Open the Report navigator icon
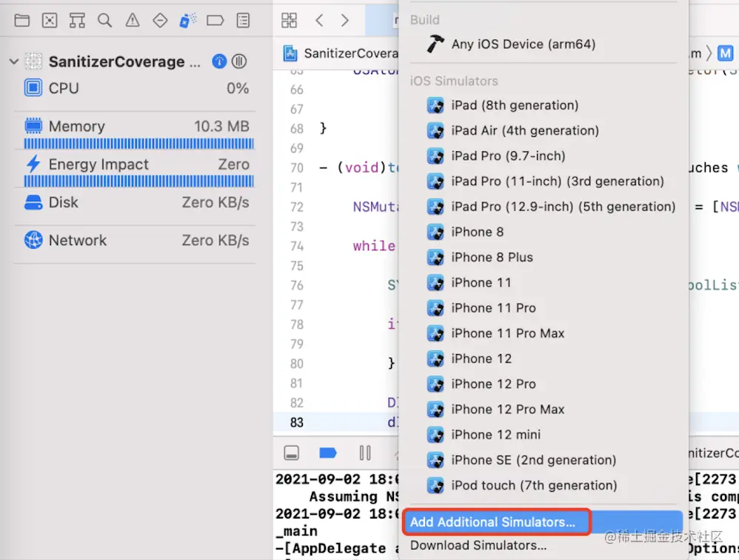 (x=243, y=20)
